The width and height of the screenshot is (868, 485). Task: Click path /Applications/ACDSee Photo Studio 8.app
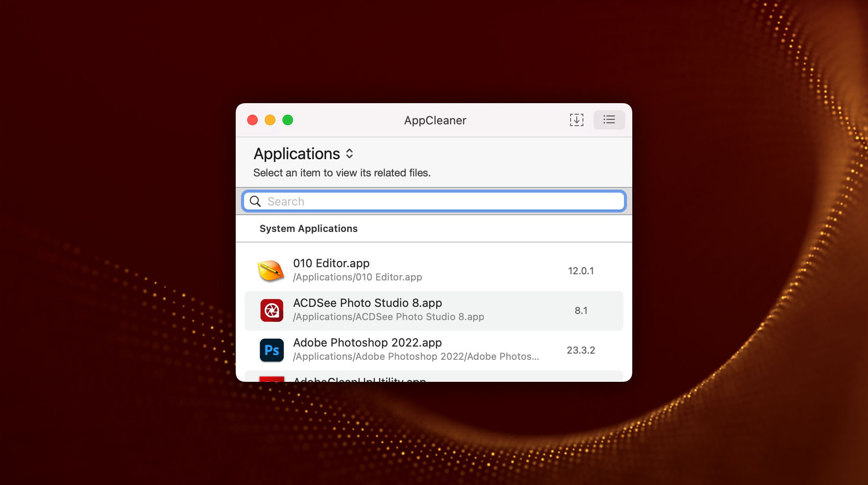[x=388, y=317]
